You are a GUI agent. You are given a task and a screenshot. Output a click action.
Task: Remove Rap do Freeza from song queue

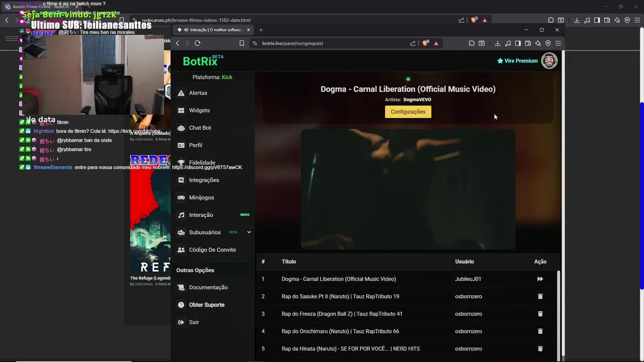pos(540,314)
